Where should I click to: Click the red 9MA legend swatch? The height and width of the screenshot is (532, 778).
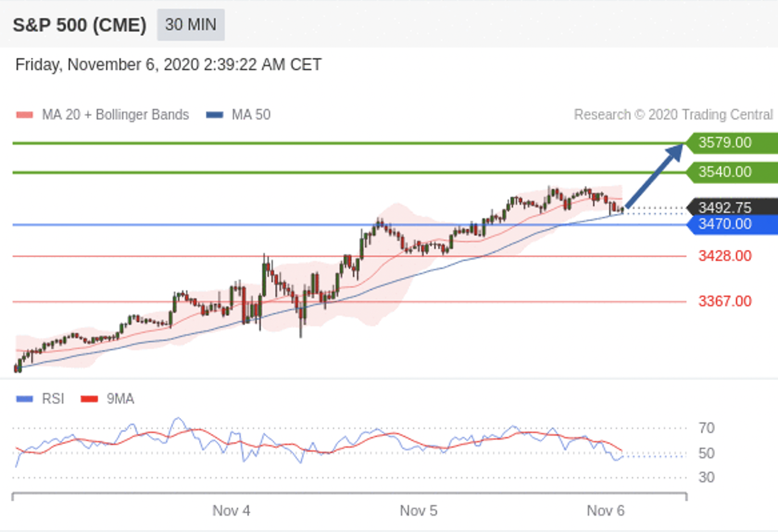click(90, 399)
